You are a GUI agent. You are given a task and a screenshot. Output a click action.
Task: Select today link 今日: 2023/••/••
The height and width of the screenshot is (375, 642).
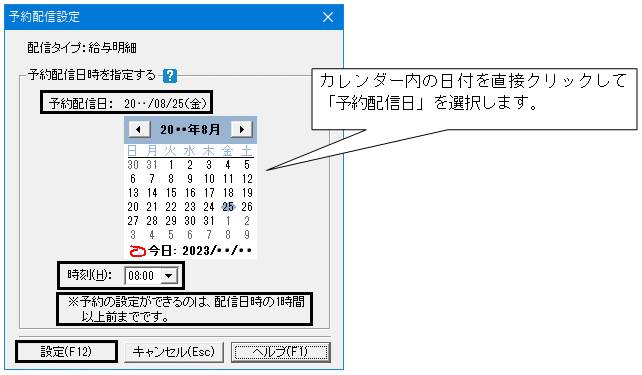pos(200,251)
